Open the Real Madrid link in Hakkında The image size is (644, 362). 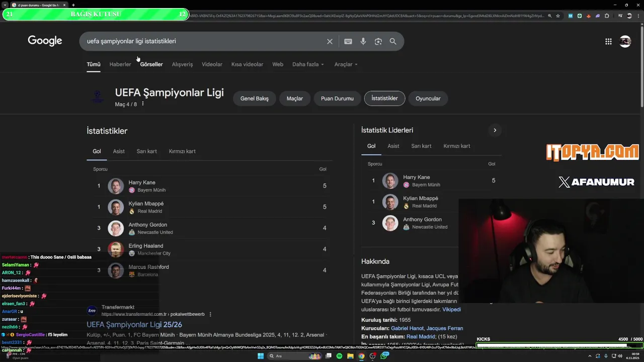(421, 337)
